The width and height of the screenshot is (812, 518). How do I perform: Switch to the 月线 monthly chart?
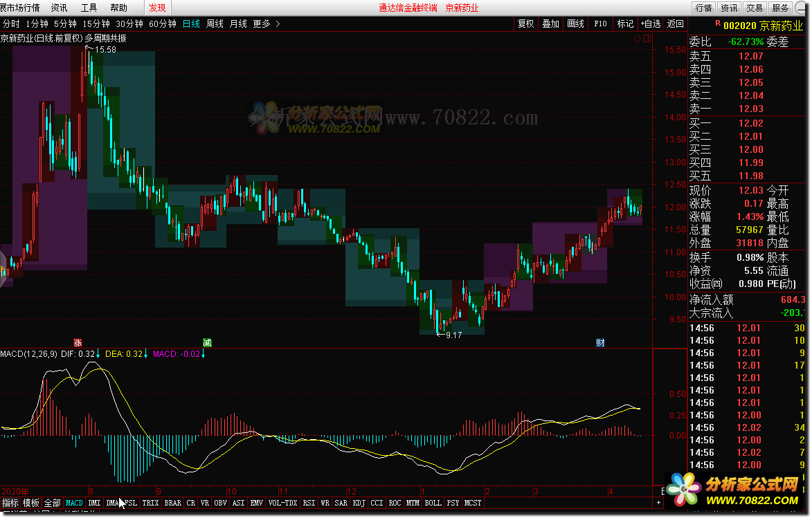click(x=238, y=24)
